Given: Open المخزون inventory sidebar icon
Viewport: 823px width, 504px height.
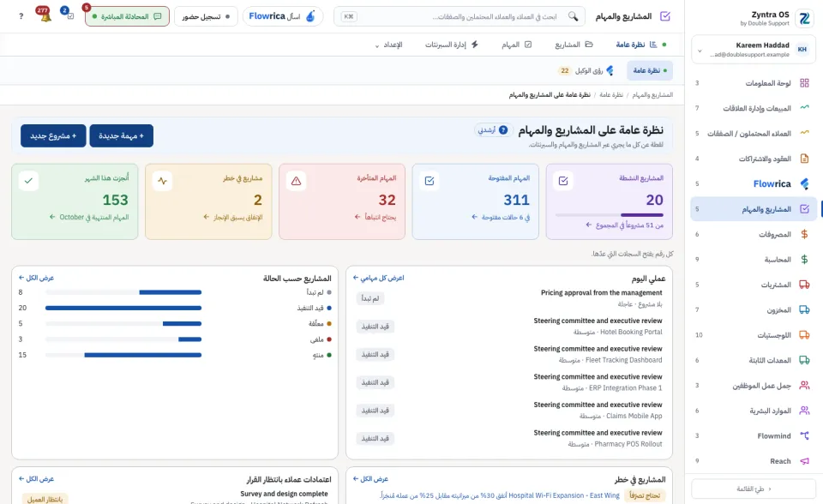Looking at the screenshot, I should pyautogui.click(x=804, y=309).
